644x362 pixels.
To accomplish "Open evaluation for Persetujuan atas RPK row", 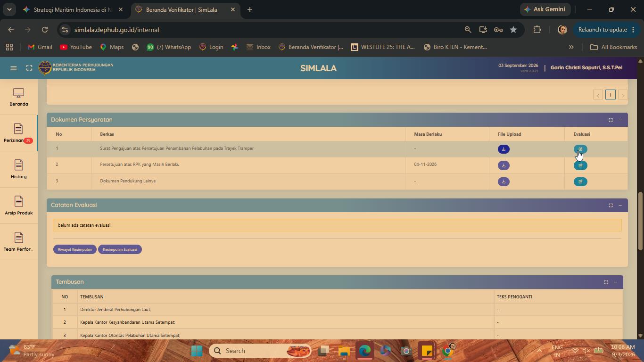I will click(580, 165).
